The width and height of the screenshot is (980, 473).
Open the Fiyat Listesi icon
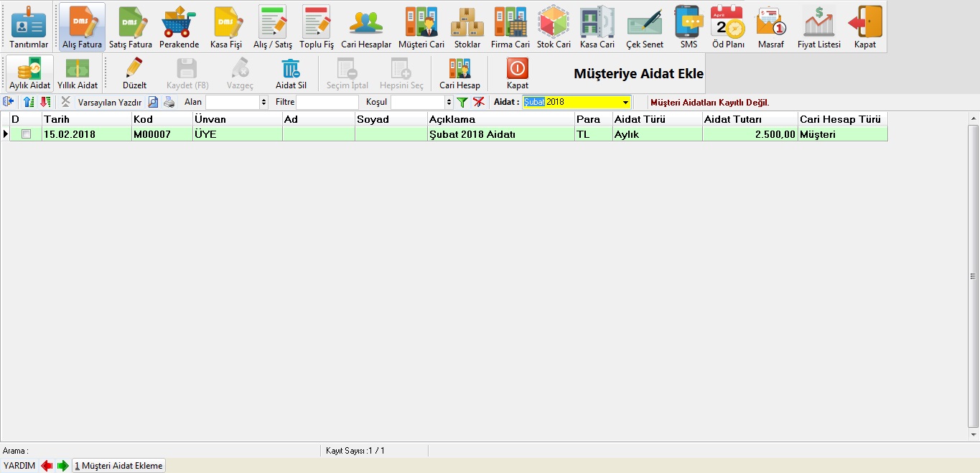(818, 27)
